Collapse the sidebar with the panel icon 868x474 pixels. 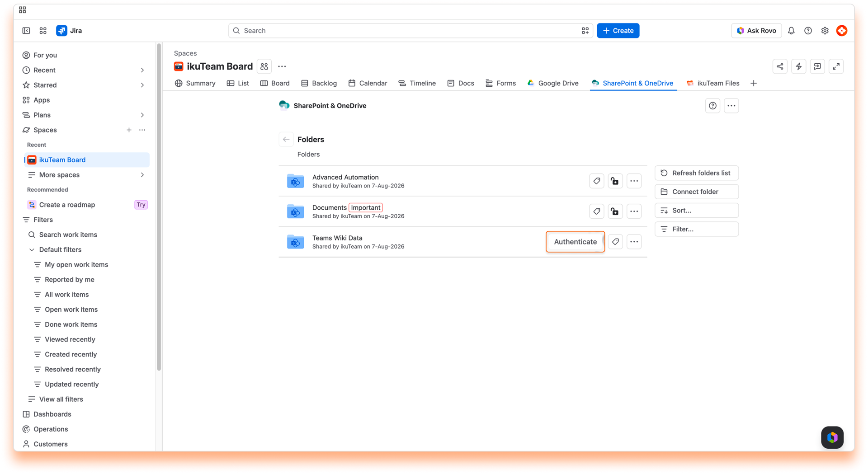[26, 31]
